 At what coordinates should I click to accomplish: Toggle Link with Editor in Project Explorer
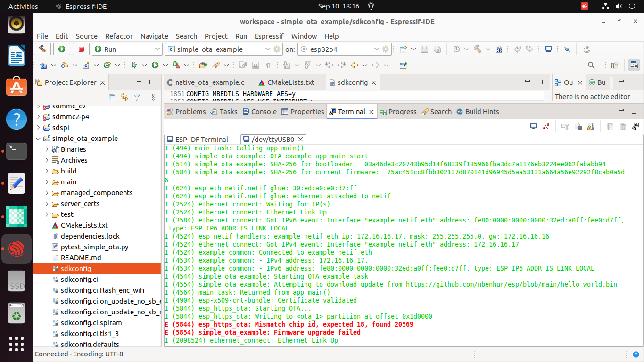click(124, 97)
